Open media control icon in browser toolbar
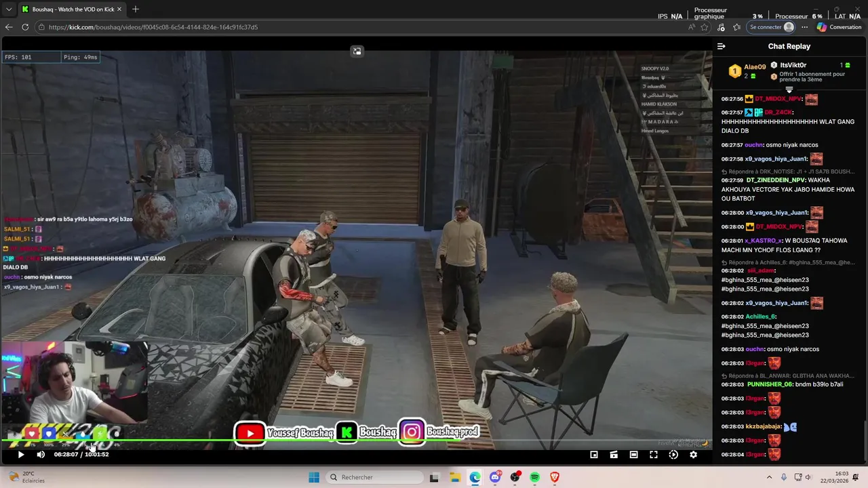Screen dimensions: 868x488 click(x=721, y=27)
